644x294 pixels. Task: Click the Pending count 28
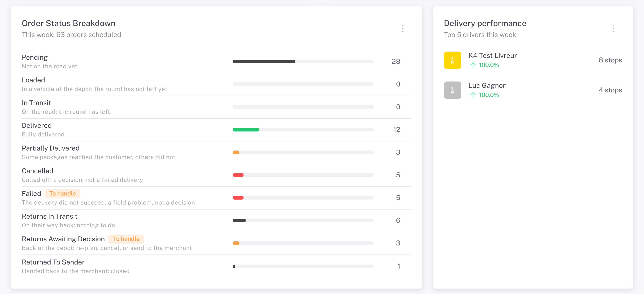tap(396, 62)
